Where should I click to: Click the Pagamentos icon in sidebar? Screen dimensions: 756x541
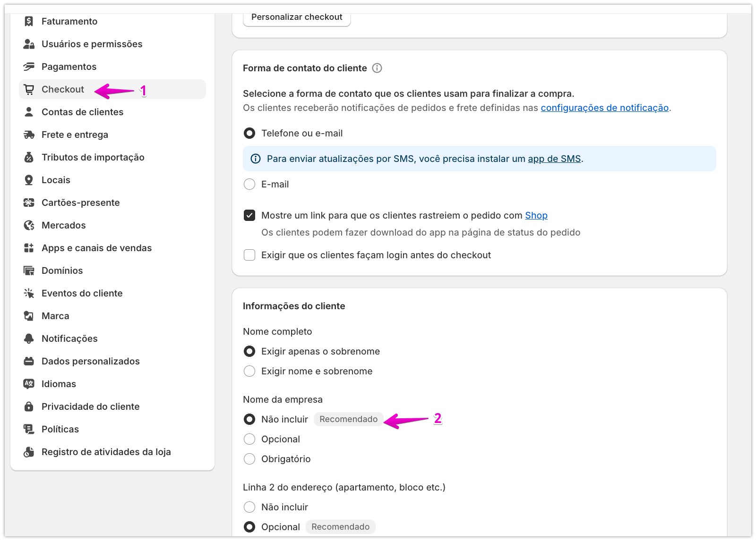(x=29, y=67)
